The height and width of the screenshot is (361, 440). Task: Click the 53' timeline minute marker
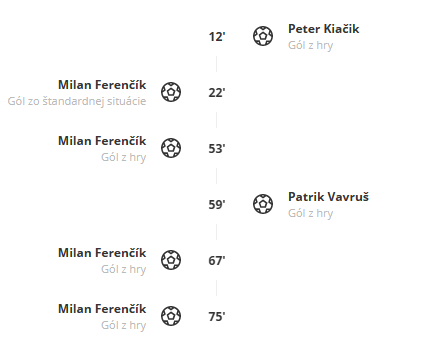(217, 149)
